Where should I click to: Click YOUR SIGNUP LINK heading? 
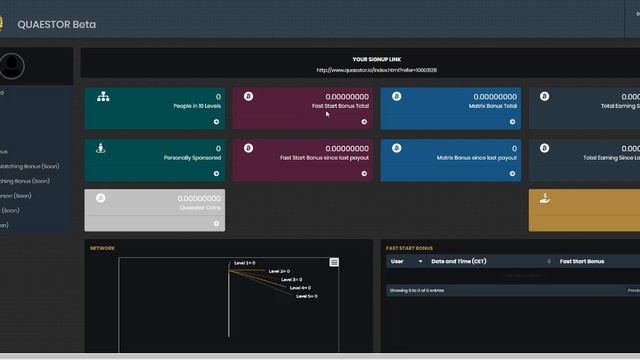coord(376,60)
